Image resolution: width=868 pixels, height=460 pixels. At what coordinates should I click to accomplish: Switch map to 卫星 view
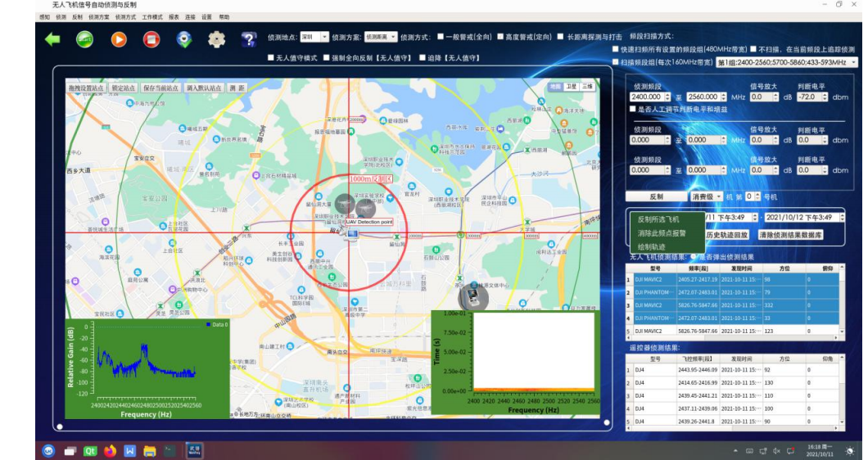572,87
